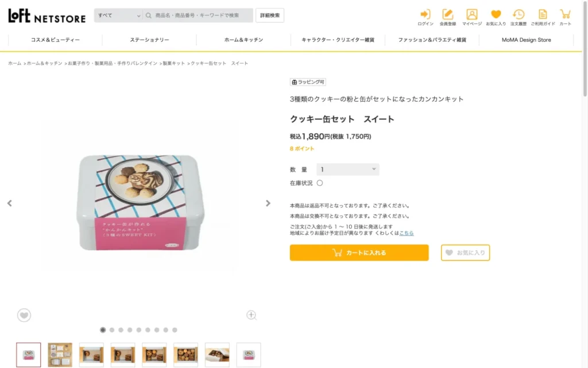Screen dimensions: 588x368
Task: Open MoMA Design Store menu
Action: [526, 40]
